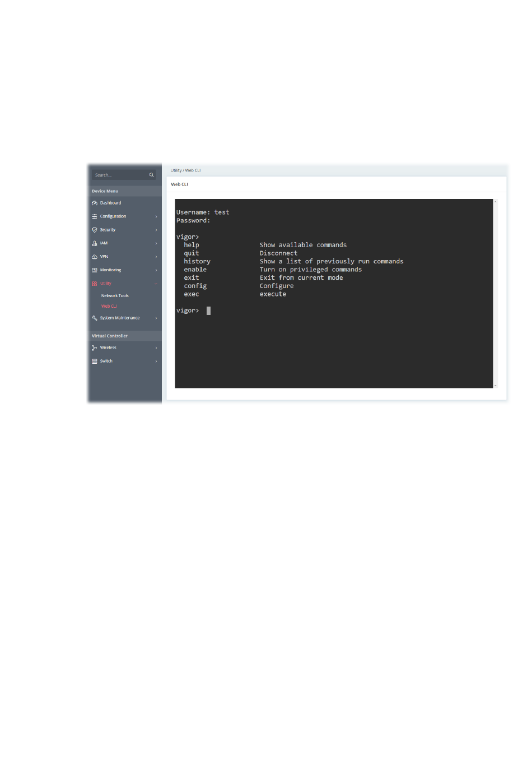Click the 'exec' command in terminal
This screenshot has height=783, width=532.
[192, 294]
